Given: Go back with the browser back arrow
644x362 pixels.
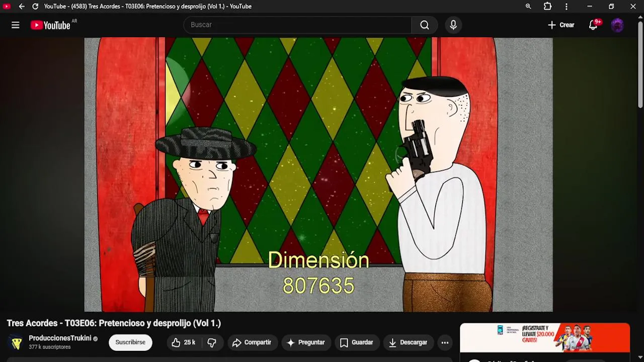Looking at the screenshot, I should click(22, 7).
